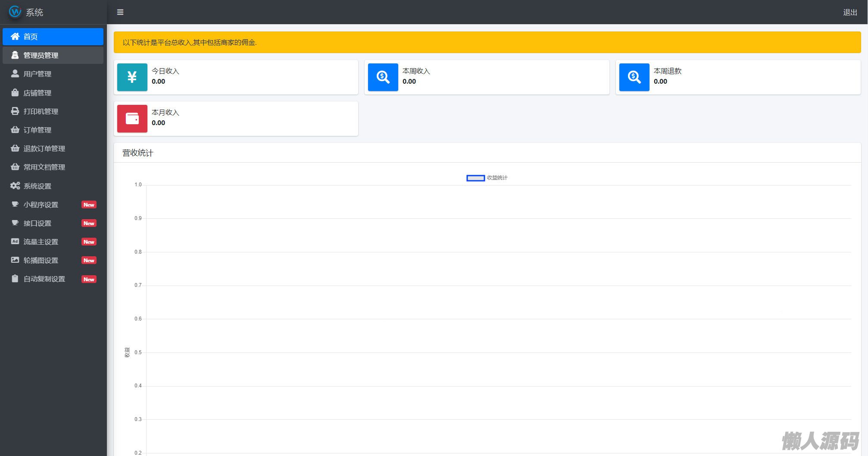Click the clipboard icon for auto-copy settings
Screen dimensions: 868x456
[15, 279]
